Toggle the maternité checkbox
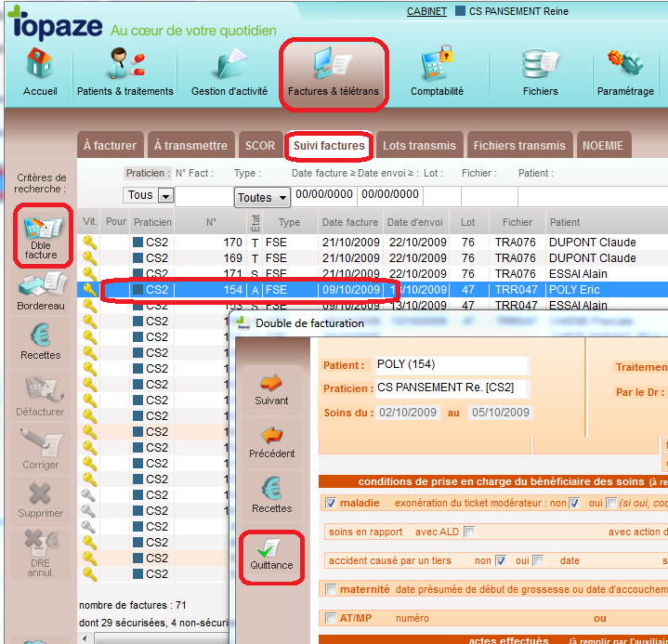This screenshot has height=644, width=668. pos(331,589)
